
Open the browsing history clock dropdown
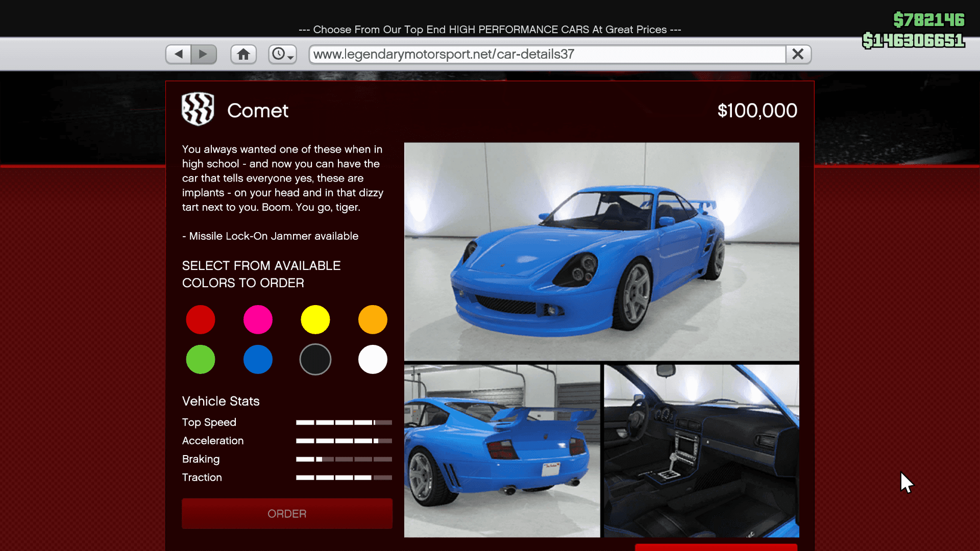point(282,54)
